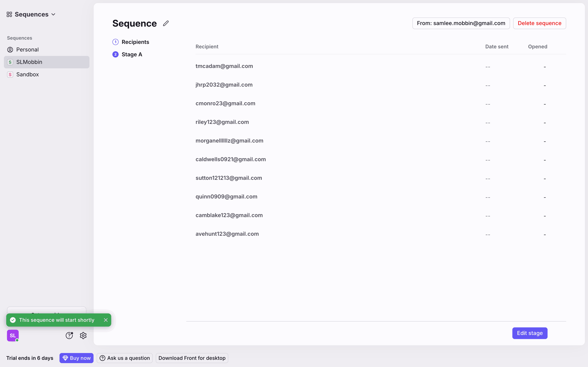Screen dimensions: 588x367
Task: Click the apps grid icon beside Sequences
Action: coord(9,15)
